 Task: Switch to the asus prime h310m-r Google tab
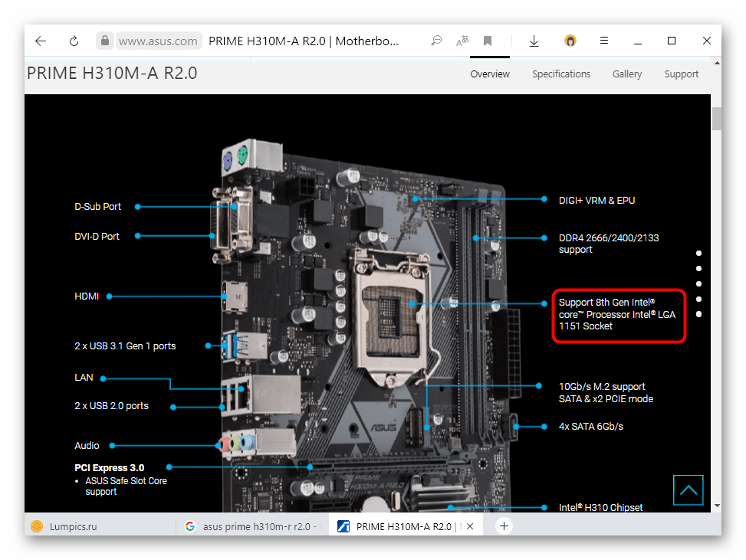[x=252, y=527]
